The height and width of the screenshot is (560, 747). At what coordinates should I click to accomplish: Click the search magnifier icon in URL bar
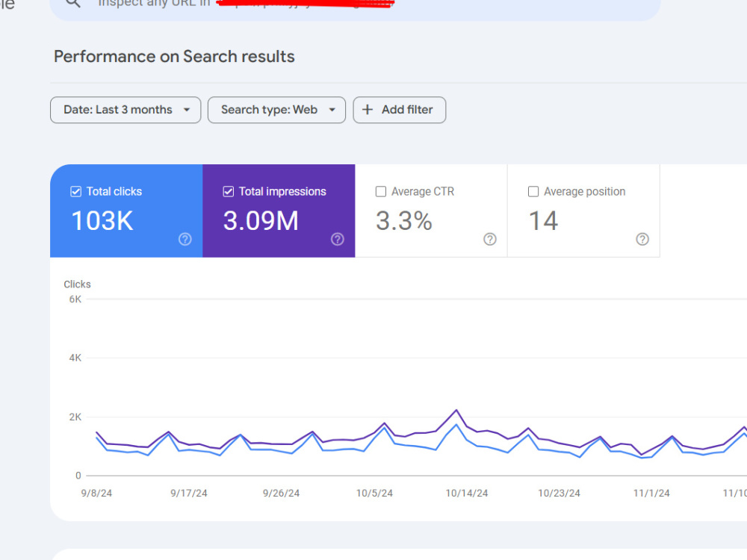[x=73, y=2]
